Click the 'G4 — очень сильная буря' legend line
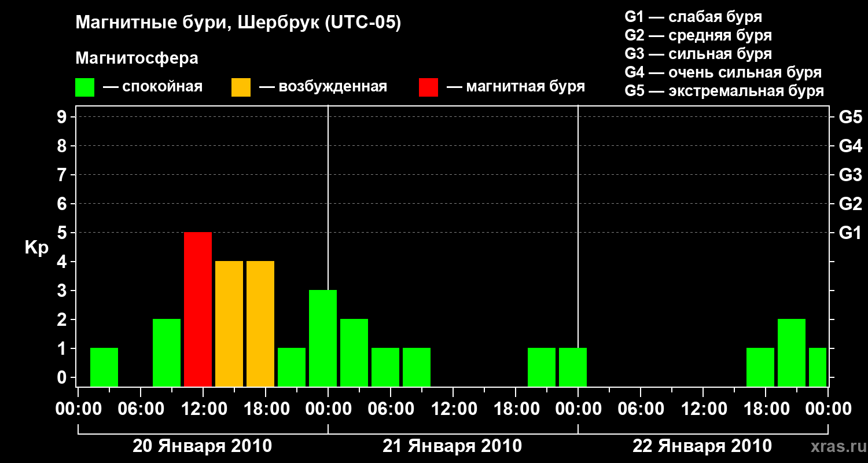This screenshot has width=868, height=463. [723, 72]
